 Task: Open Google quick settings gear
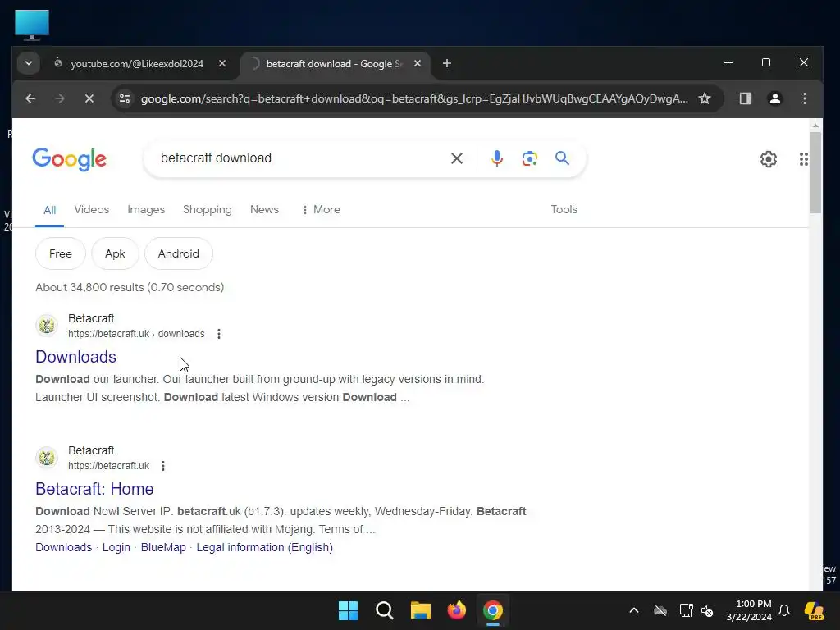click(x=768, y=159)
